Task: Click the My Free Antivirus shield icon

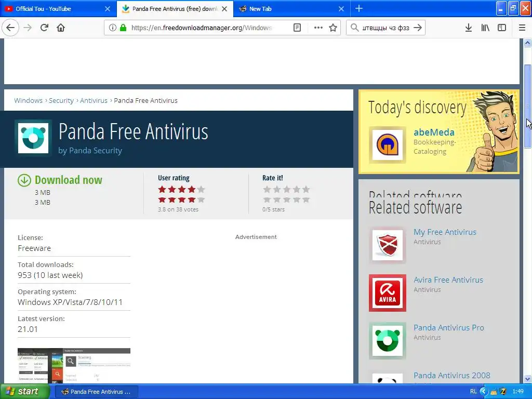Action: (x=388, y=245)
